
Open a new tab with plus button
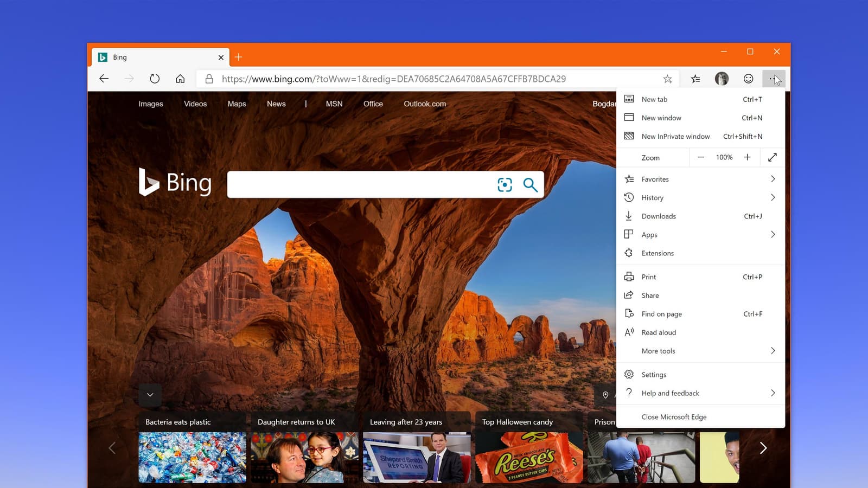click(x=238, y=57)
